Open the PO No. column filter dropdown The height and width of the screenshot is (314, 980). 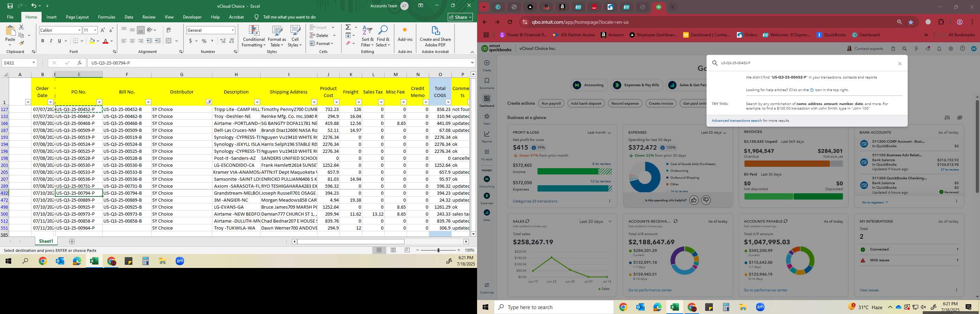coord(99,102)
